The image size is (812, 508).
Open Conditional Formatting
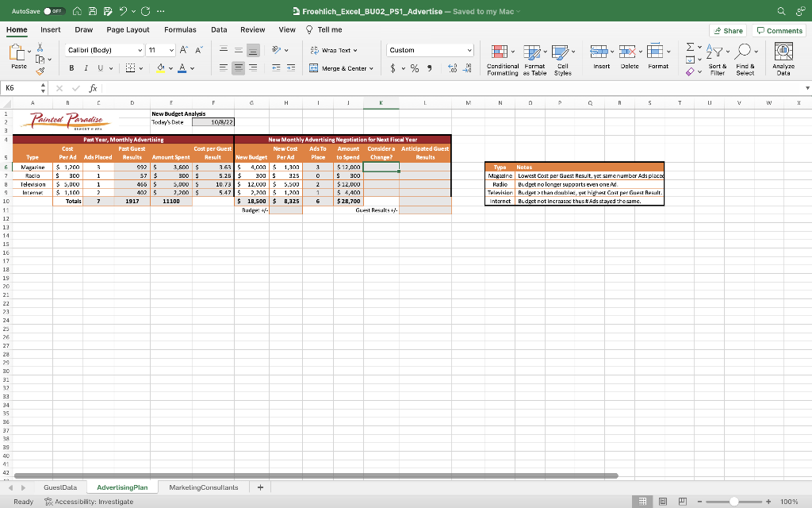(x=502, y=60)
